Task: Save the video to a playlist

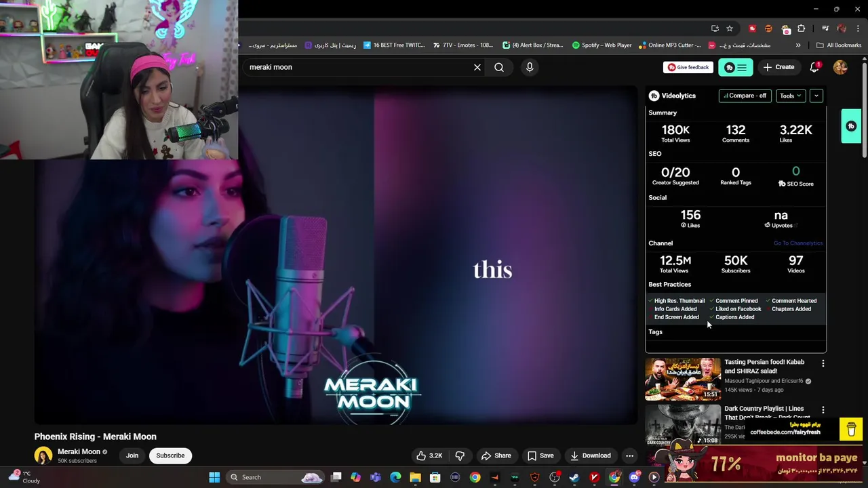Action: pyautogui.click(x=540, y=455)
